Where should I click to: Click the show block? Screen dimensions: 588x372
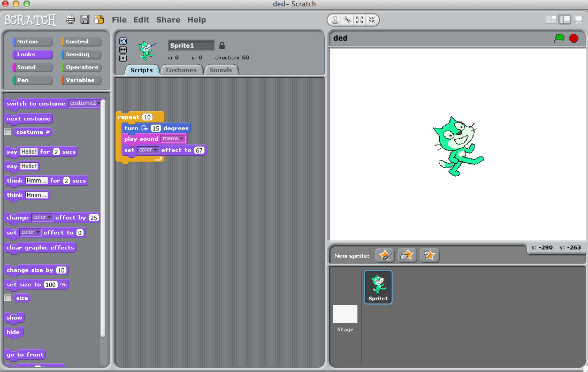tap(14, 317)
